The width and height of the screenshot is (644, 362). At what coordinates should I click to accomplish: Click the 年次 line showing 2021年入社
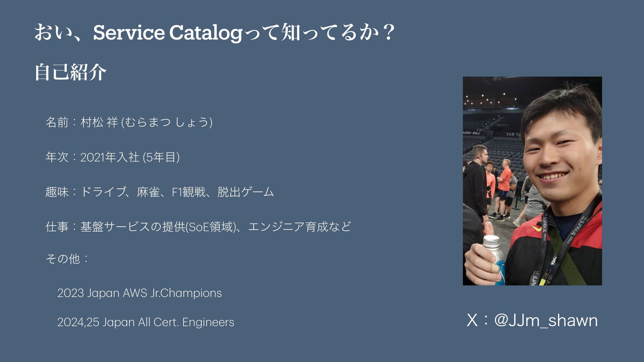113,157
